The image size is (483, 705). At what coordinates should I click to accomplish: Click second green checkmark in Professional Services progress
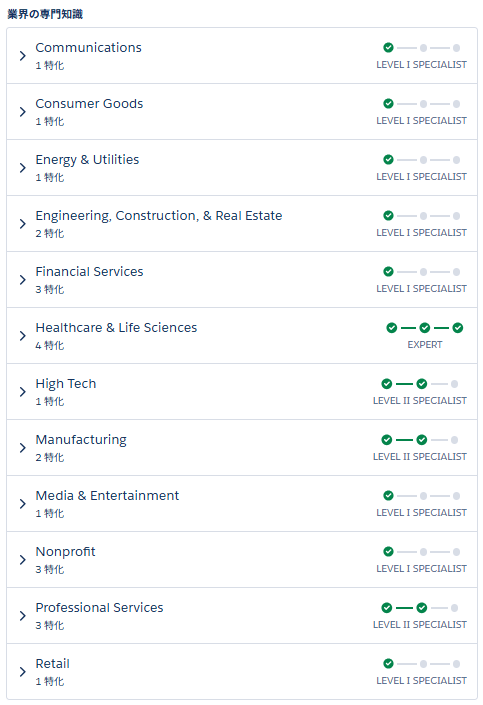coord(422,608)
